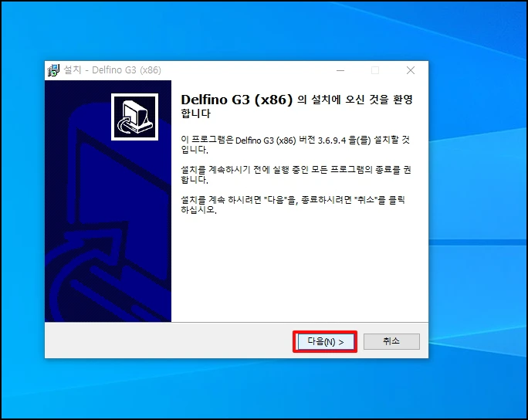Click the installer icon in the title bar
Screen dimensions: 528x420
[x=53, y=70]
